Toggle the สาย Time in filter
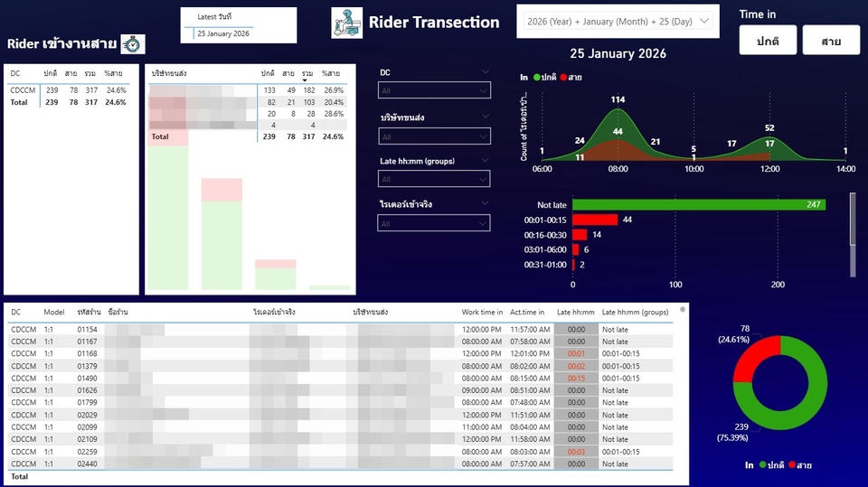This screenshot has height=487, width=868. [x=831, y=41]
